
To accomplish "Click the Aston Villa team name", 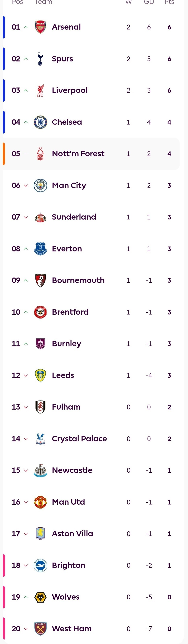I will [x=72, y=534].
